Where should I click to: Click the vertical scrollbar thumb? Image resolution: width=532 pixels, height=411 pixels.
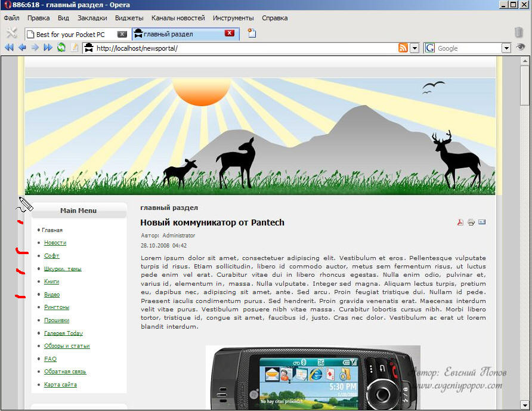(x=525, y=85)
